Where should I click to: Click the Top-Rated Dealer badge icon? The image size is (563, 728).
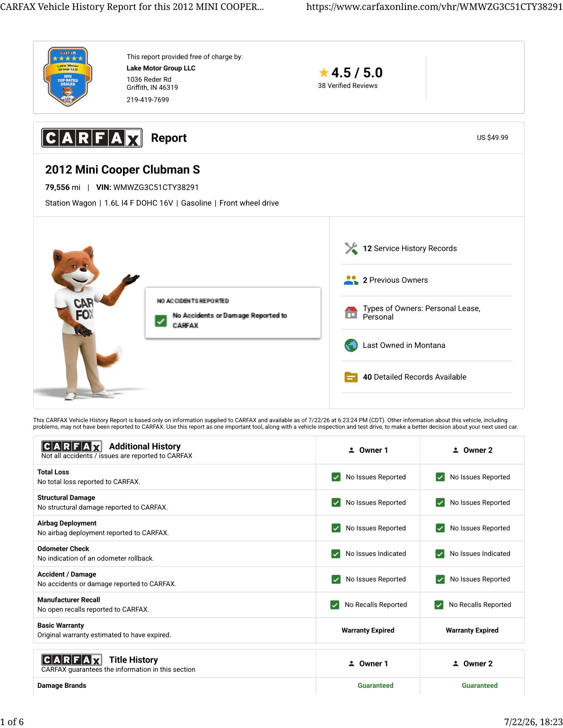click(x=68, y=77)
